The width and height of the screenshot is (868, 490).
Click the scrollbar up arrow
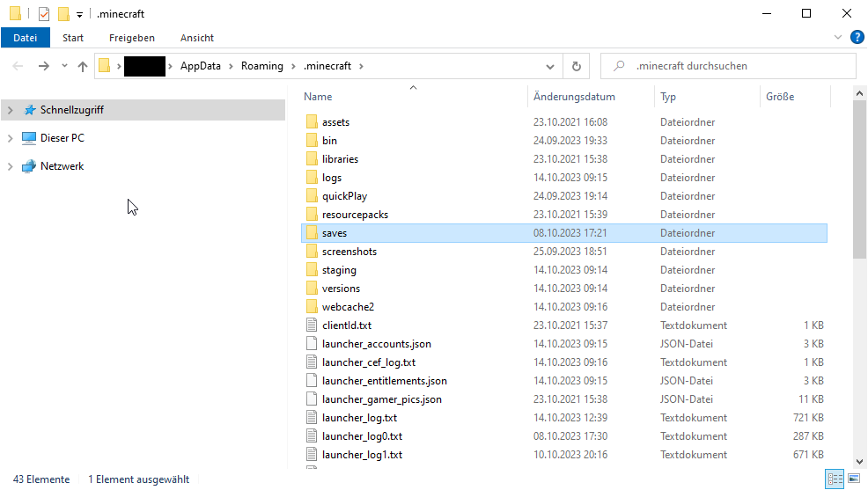pos(859,93)
